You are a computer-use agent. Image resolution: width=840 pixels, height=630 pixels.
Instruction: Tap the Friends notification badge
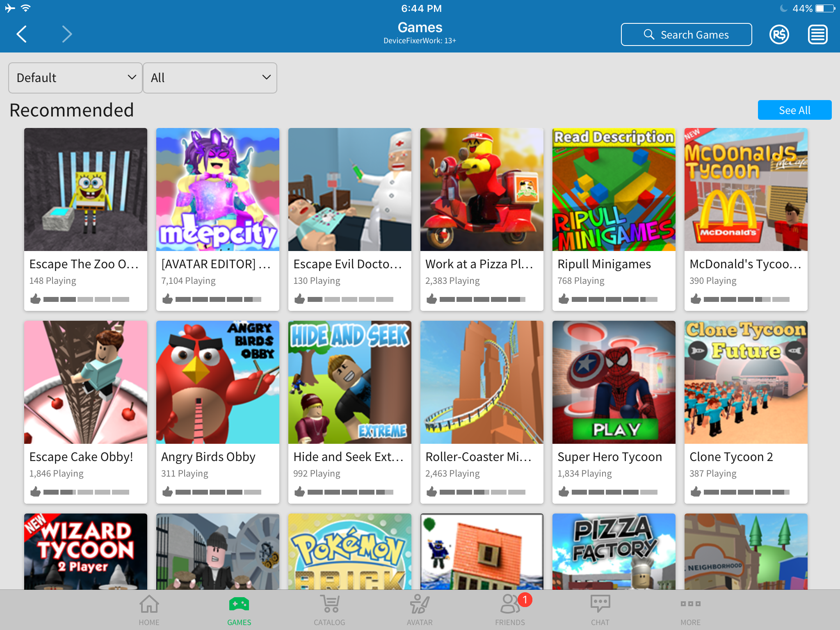point(525,600)
